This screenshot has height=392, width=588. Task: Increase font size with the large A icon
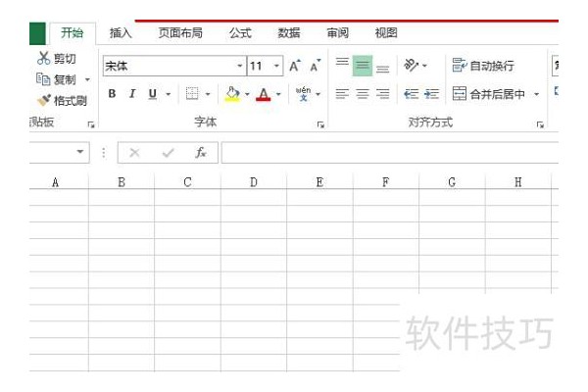pos(295,66)
